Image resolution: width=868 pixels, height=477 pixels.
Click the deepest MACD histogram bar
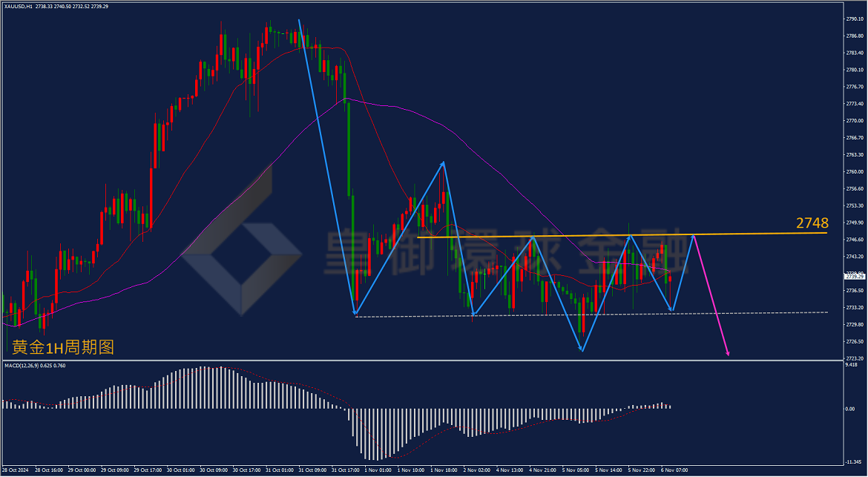coord(377,435)
